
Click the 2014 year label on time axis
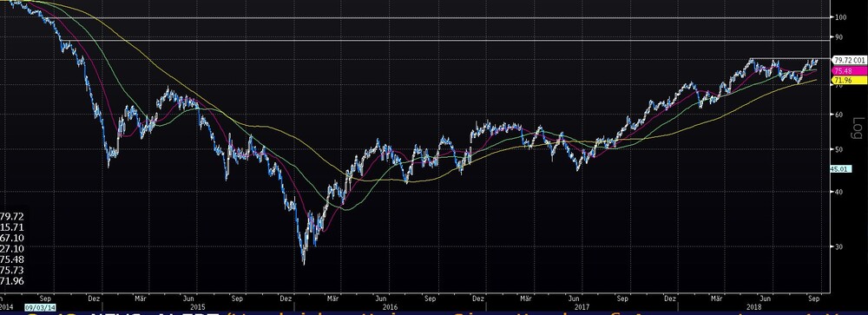tap(6, 306)
